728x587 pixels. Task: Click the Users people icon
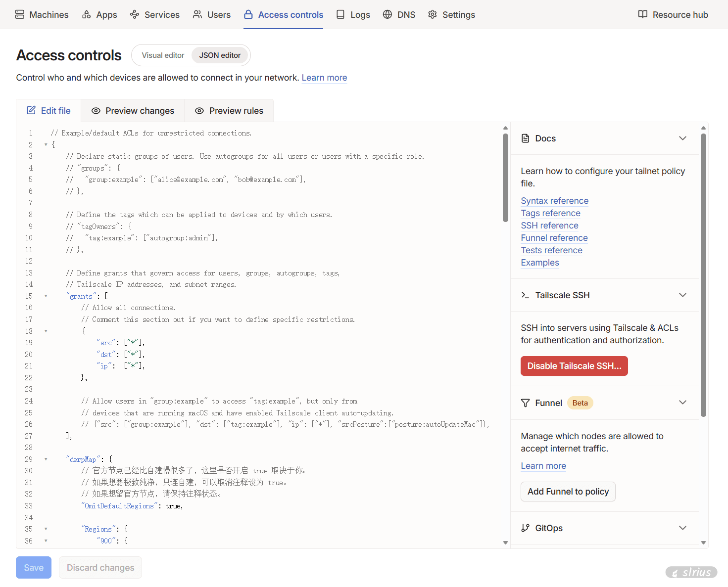click(x=197, y=14)
